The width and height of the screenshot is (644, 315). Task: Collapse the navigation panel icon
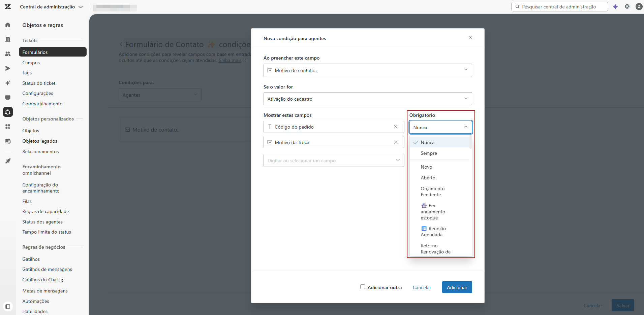[x=8, y=307]
